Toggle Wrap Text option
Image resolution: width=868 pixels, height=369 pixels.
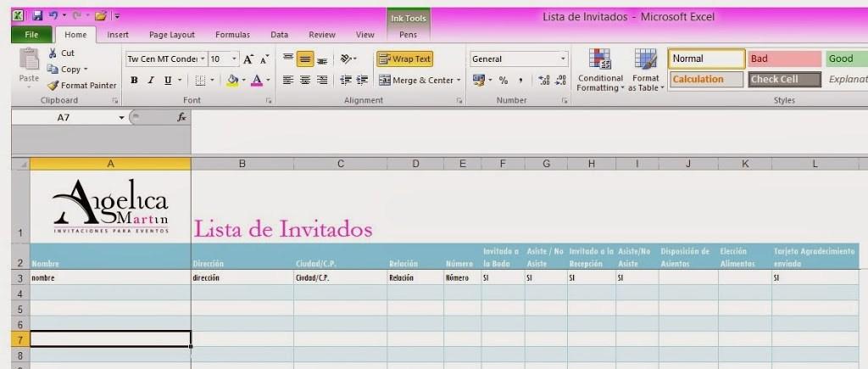(405, 59)
